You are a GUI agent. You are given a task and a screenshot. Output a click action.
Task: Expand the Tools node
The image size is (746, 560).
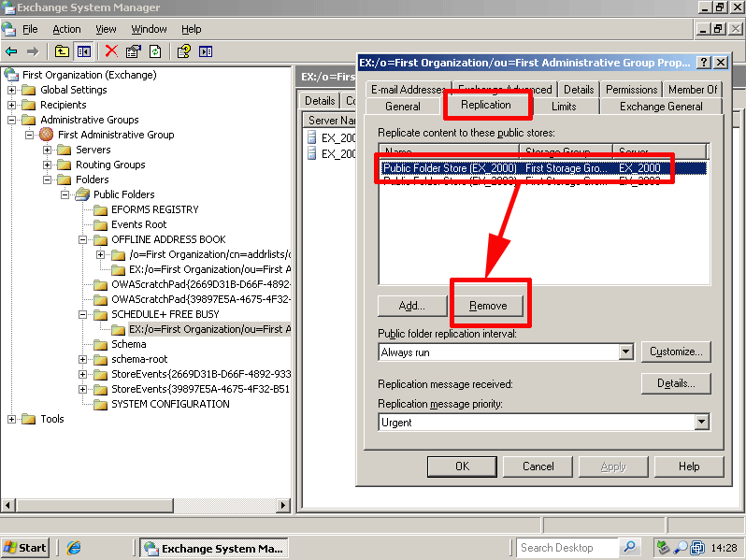click(x=12, y=419)
